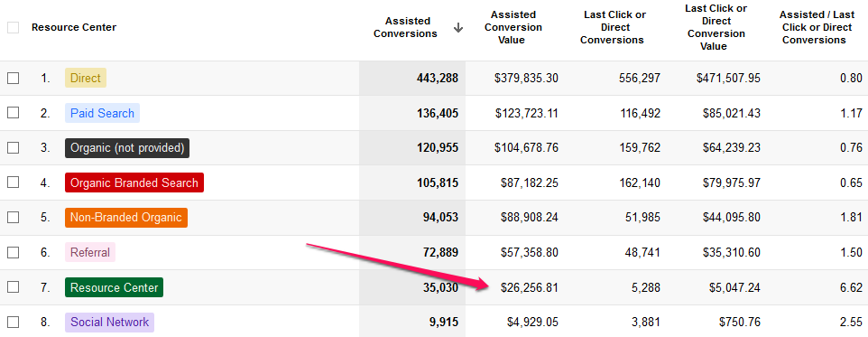This screenshot has width=868, height=337.
Task: Click the 2.55 ratio cell
Action: coord(852,322)
